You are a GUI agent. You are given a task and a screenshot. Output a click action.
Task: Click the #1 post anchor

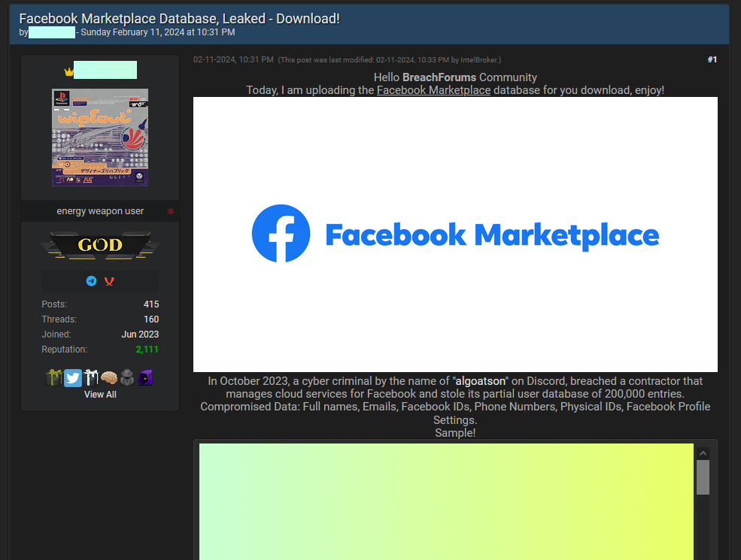[712, 59]
